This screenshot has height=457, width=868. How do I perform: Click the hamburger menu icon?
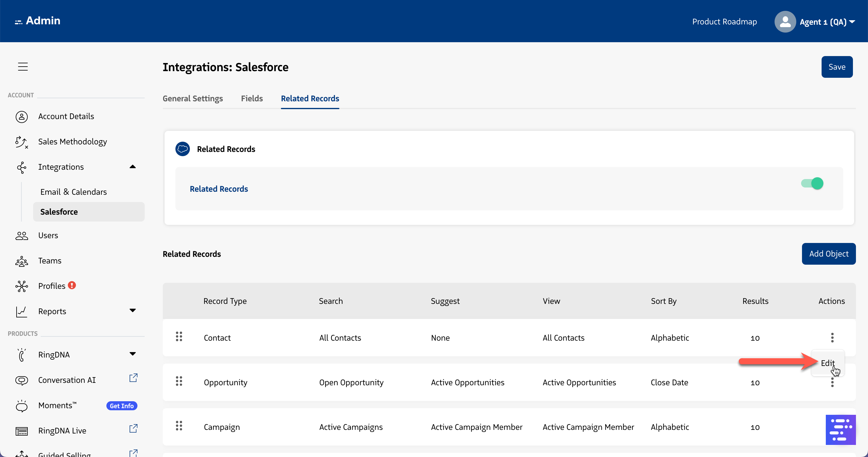pyautogui.click(x=23, y=67)
